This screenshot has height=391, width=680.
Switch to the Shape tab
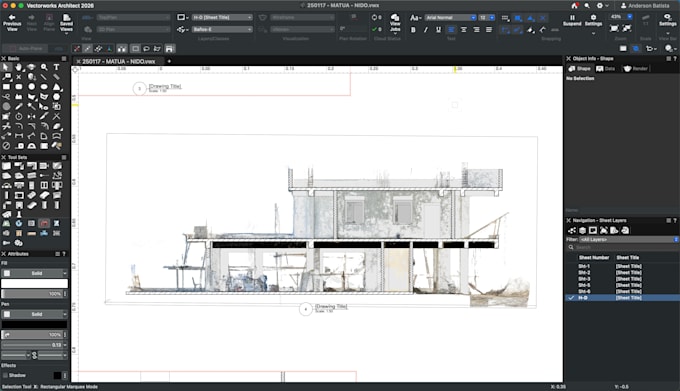coord(579,68)
